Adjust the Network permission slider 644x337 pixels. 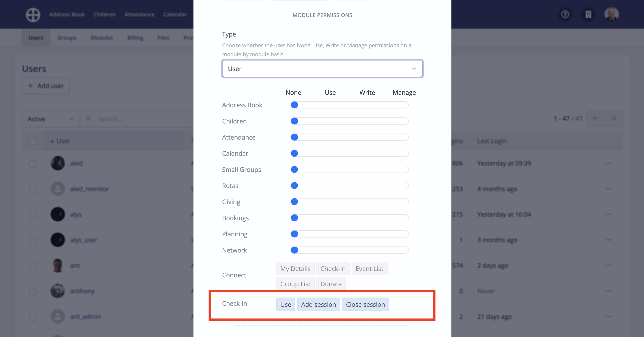click(x=350, y=250)
